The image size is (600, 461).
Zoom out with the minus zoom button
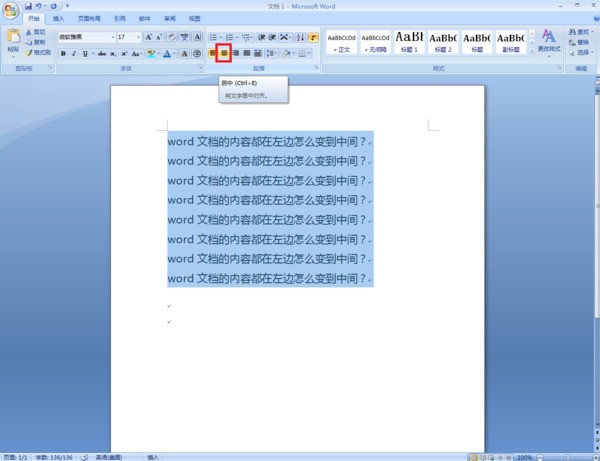(541, 457)
